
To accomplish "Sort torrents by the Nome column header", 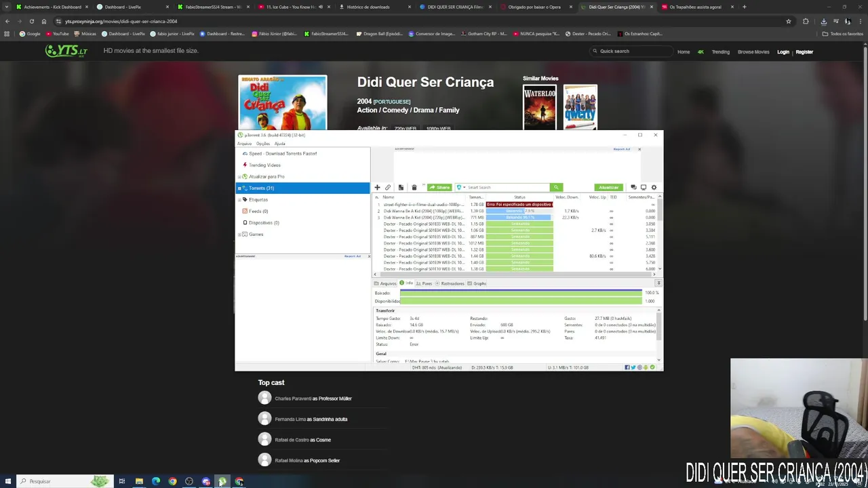I will [389, 197].
